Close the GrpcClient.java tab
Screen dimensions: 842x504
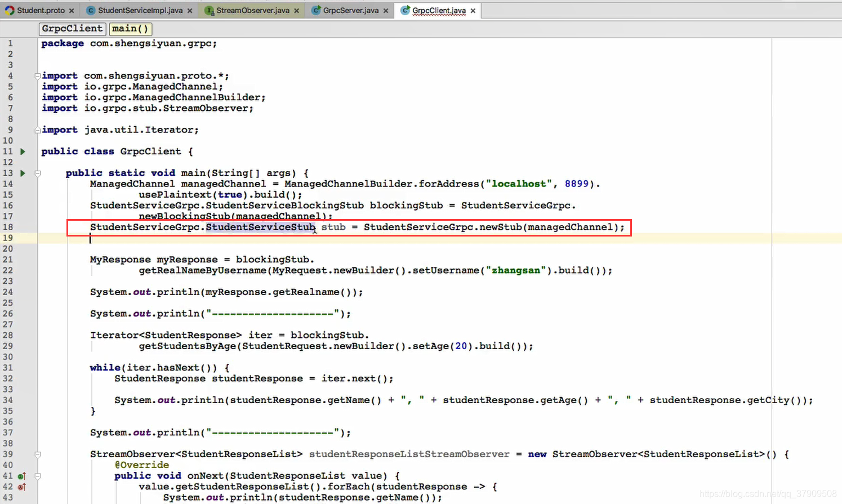click(x=473, y=11)
